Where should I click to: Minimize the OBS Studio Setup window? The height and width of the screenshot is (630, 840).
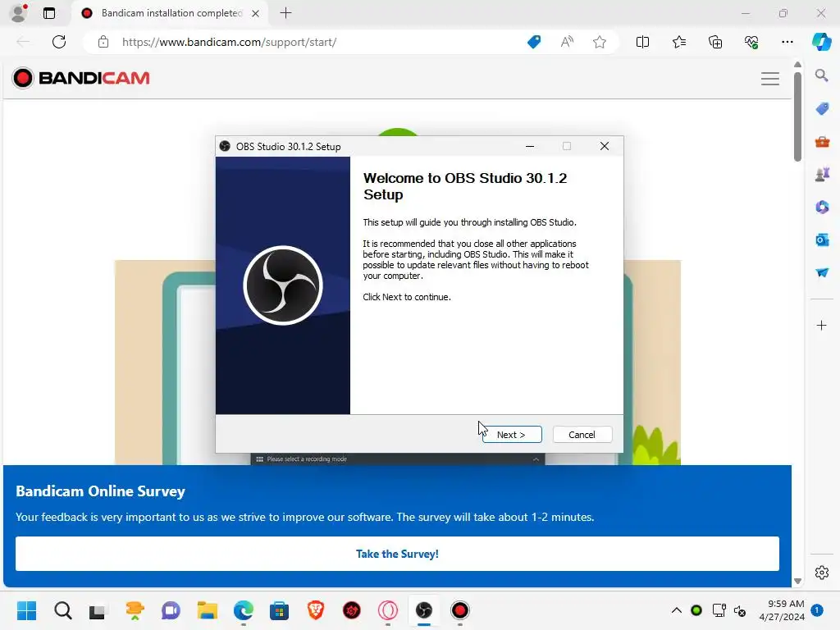coord(530,146)
